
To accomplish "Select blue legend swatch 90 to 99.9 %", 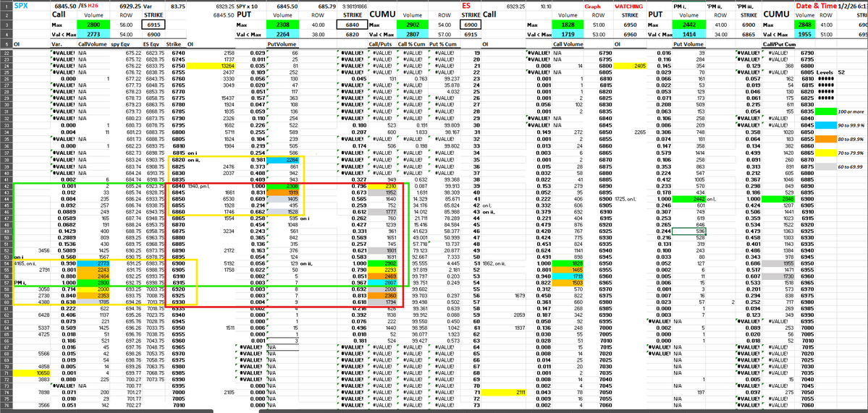I will (x=826, y=125).
